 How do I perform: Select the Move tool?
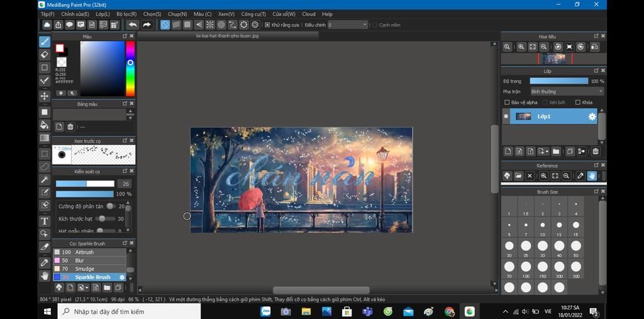coord(45,96)
